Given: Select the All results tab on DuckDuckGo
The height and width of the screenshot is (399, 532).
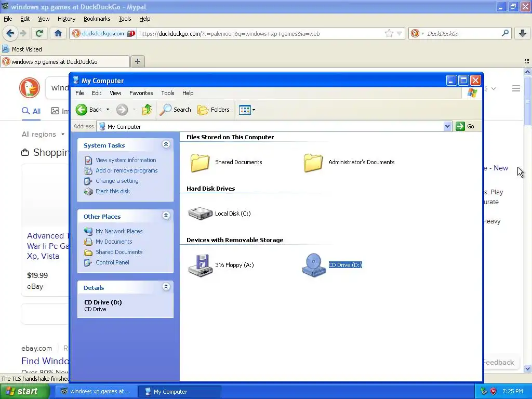Looking at the screenshot, I should coord(31,111).
